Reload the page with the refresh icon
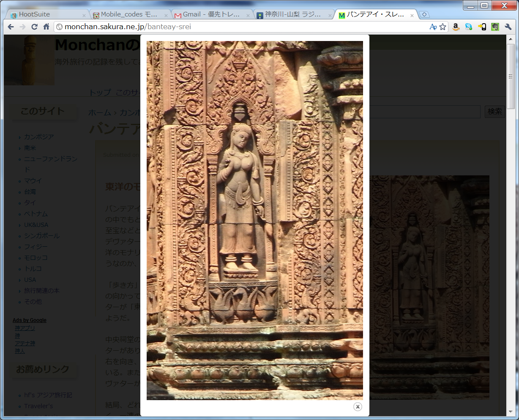This screenshot has height=420, width=519. point(35,27)
